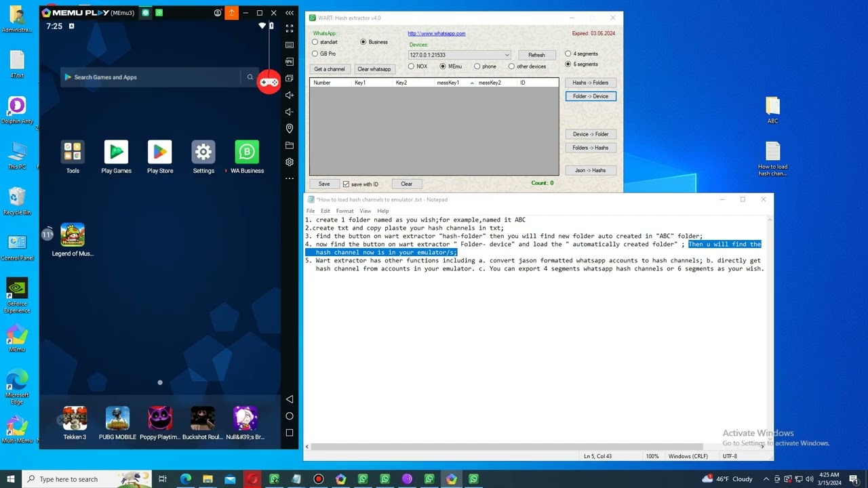Viewport: 868px width, 488px height.
Task: Open File Explorer from the taskbar
Action: tap(208, 479)
